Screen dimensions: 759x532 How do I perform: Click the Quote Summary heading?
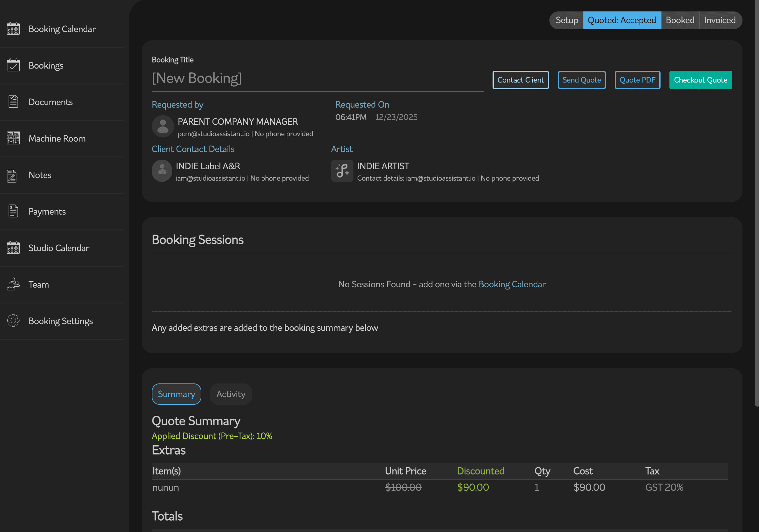click(196, 421)
